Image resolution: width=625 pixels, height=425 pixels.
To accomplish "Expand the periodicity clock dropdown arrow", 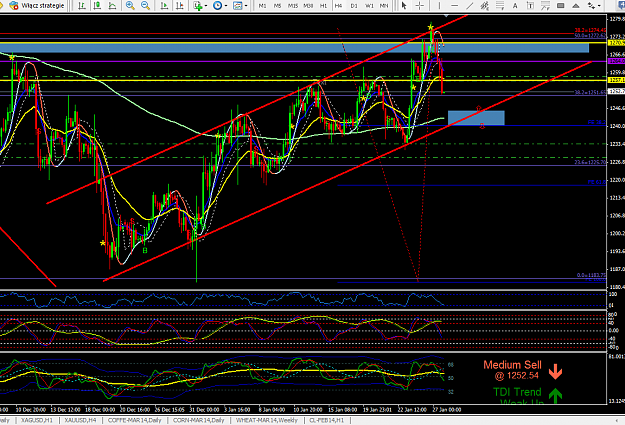I will click(x=226, y=6).
